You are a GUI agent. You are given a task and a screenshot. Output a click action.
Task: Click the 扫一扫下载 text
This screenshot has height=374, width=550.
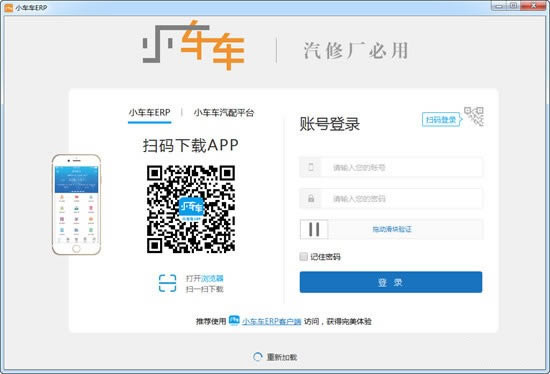click(204, 289)
